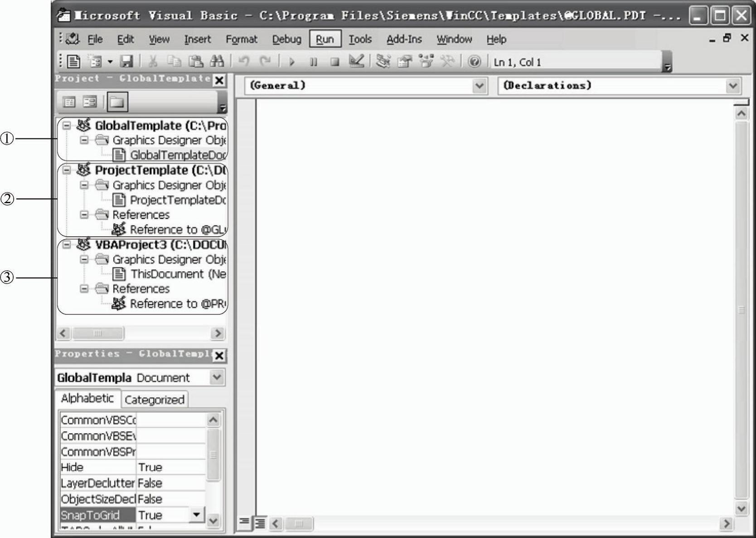Collapse the VBAProject3 project node
The image size is (756, 538).
[x=67, y=245]
